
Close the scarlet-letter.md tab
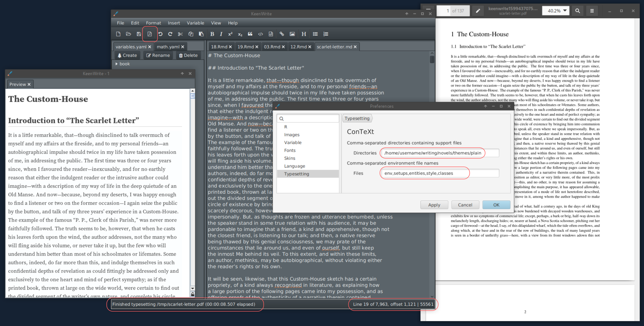[355, 47]
